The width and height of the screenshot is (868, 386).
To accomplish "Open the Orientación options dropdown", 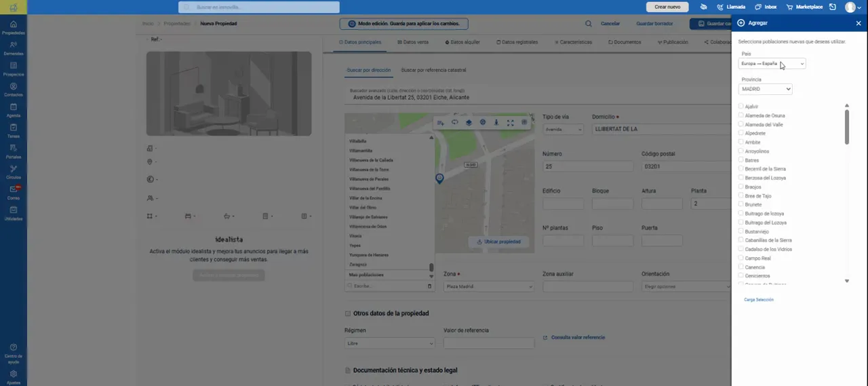I will (x=686, y=286).
